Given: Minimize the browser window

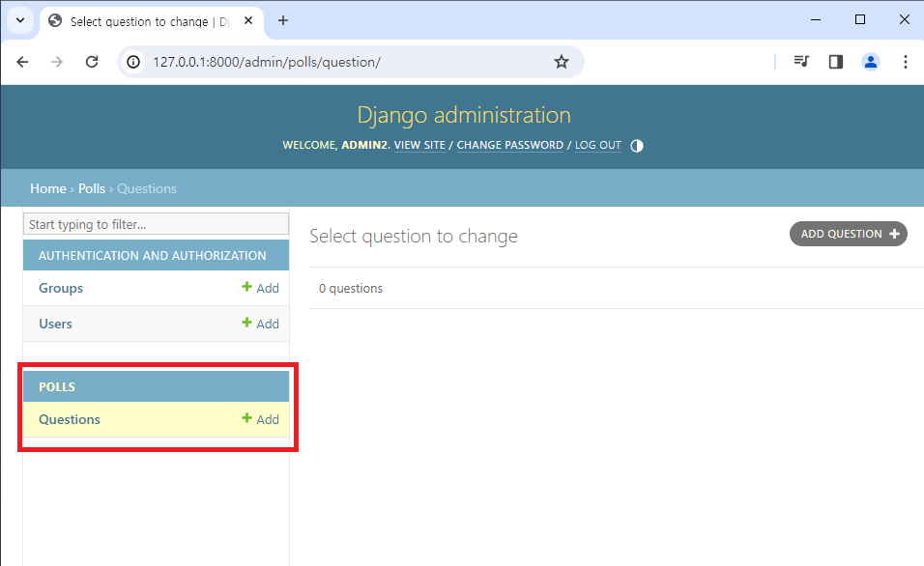Looking at the screenshot, I should click(816, 19).
